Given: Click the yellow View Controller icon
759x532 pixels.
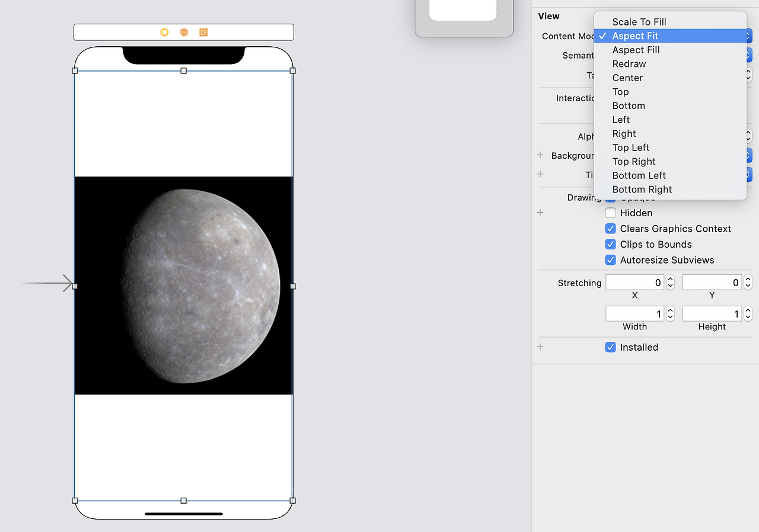Looking at the screenshot, I should coord(165,32).
